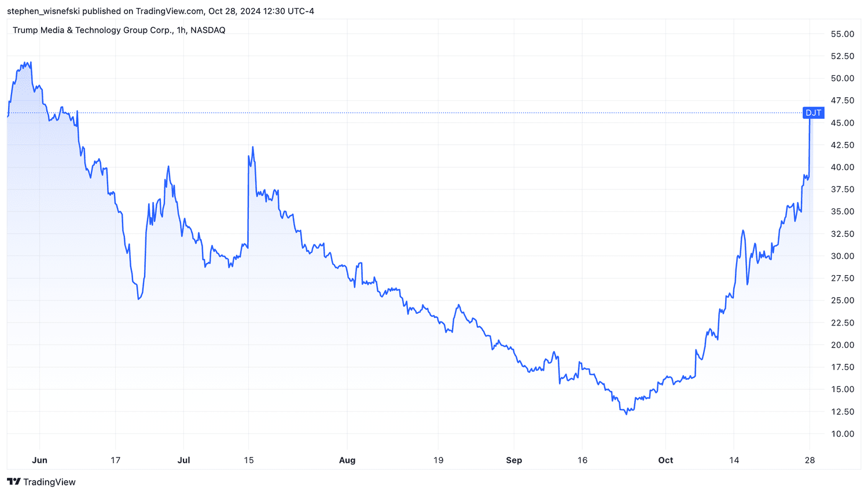Click the 'Jul' date axis label

tap(184, 460)
